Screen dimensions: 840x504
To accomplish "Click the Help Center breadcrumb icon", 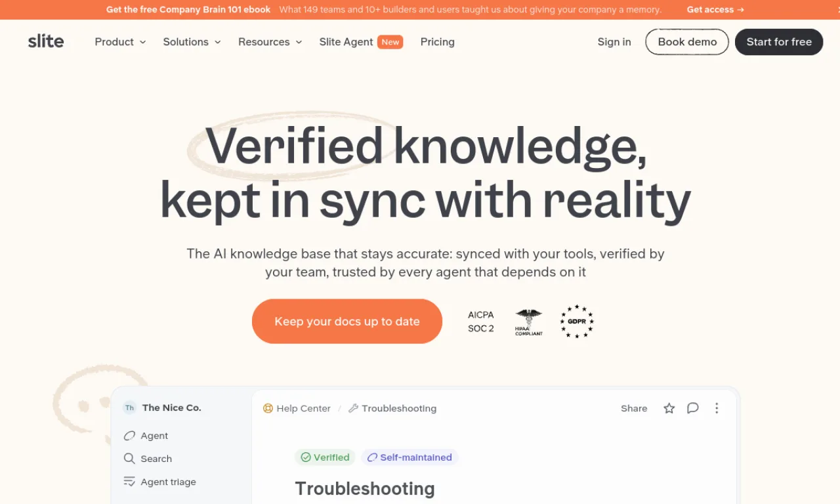I will (268, 408).
